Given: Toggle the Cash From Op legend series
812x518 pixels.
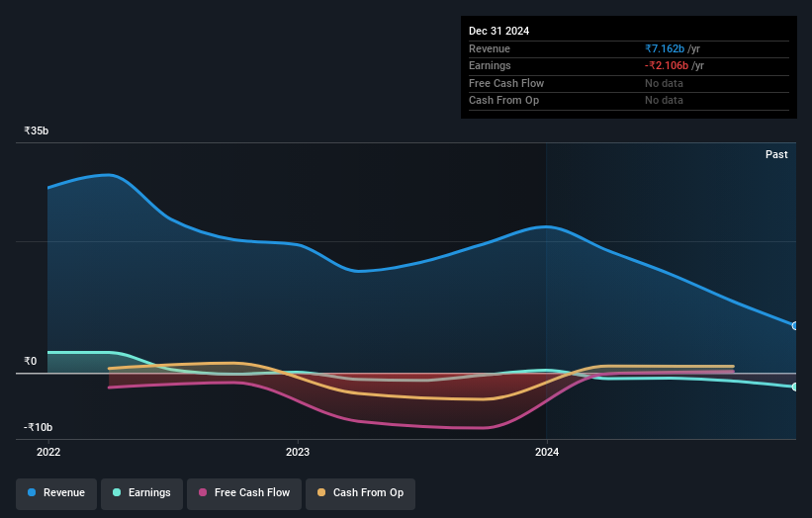Looking at the screenshot, I should 360,493.
